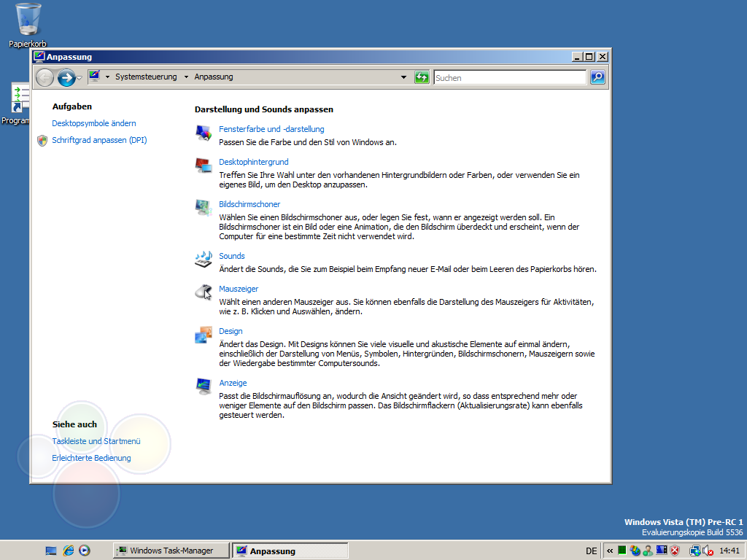
Task: Click the 'Siehe auch' sidebar heading
Action: click(74, 424)
